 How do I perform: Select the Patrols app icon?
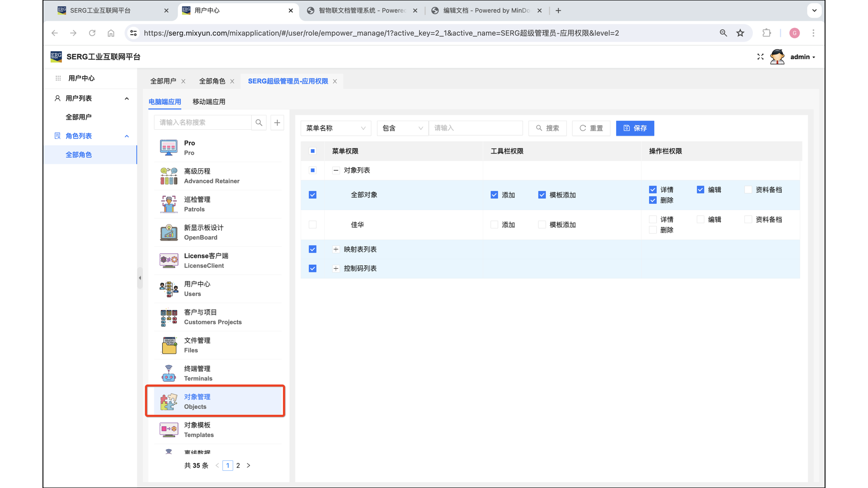[x=169, y=204]
